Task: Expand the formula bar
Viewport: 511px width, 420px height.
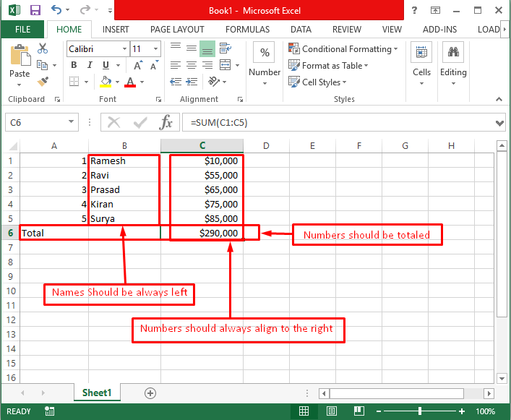Action: point(499,123)
